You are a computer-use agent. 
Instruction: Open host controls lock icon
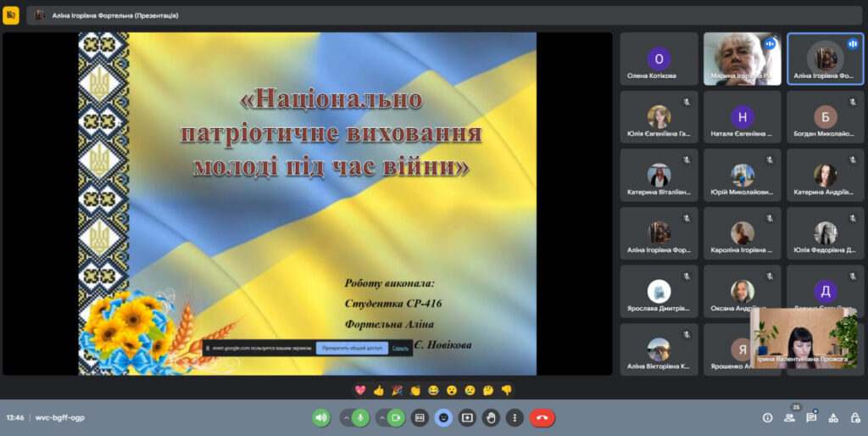point(854,417)
